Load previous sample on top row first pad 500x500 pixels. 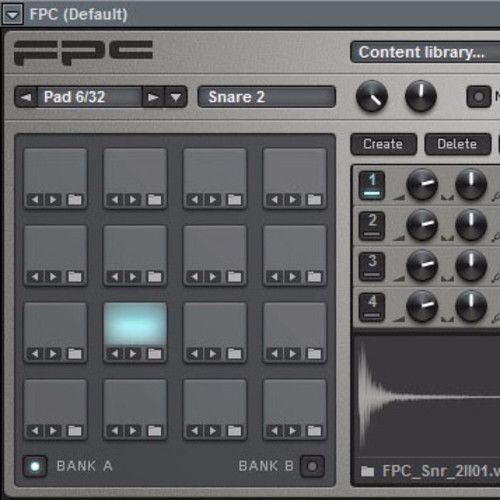coord(35,200)
